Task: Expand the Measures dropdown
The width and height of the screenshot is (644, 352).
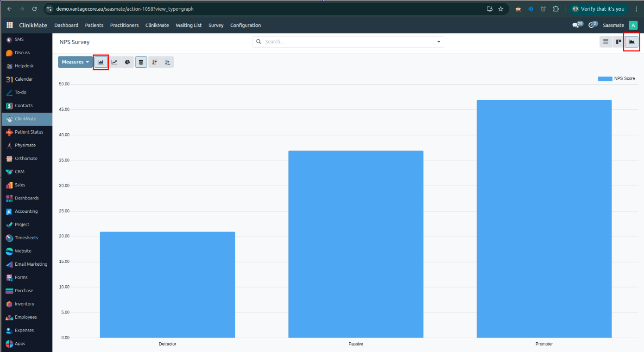Action: click(x=75, y=62)
